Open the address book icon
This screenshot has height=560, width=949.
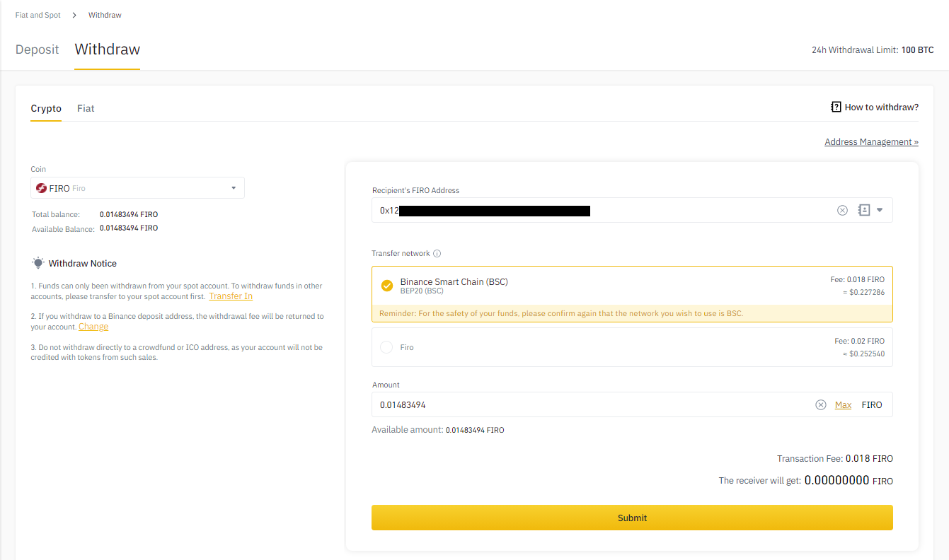pyautogui.click(x=863, y=210)
